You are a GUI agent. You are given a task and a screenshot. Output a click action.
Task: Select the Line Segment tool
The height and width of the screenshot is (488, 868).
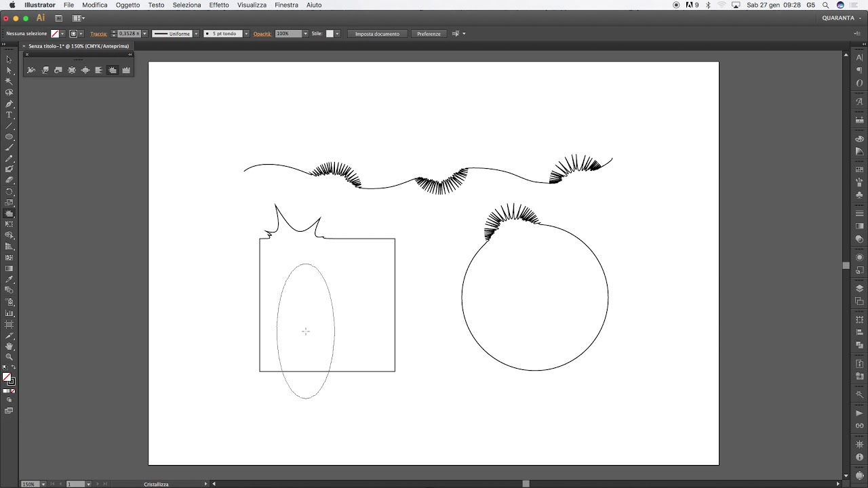(9, 125)
